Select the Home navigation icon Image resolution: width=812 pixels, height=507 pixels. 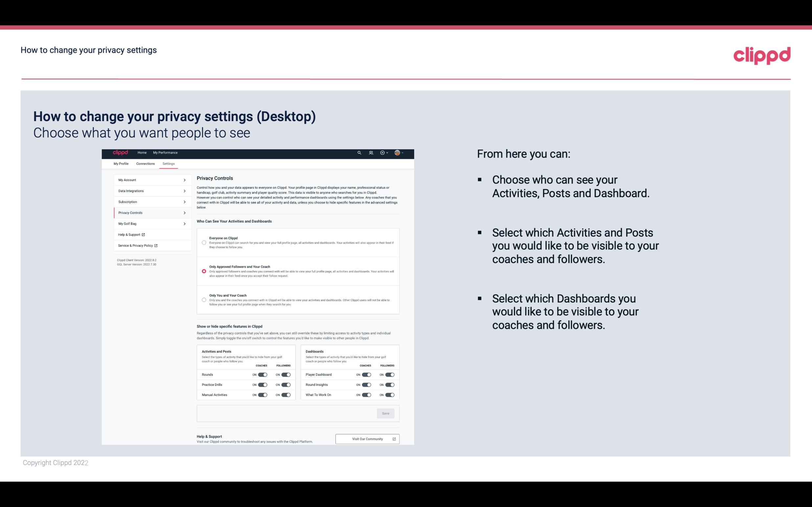click(142, 153)
